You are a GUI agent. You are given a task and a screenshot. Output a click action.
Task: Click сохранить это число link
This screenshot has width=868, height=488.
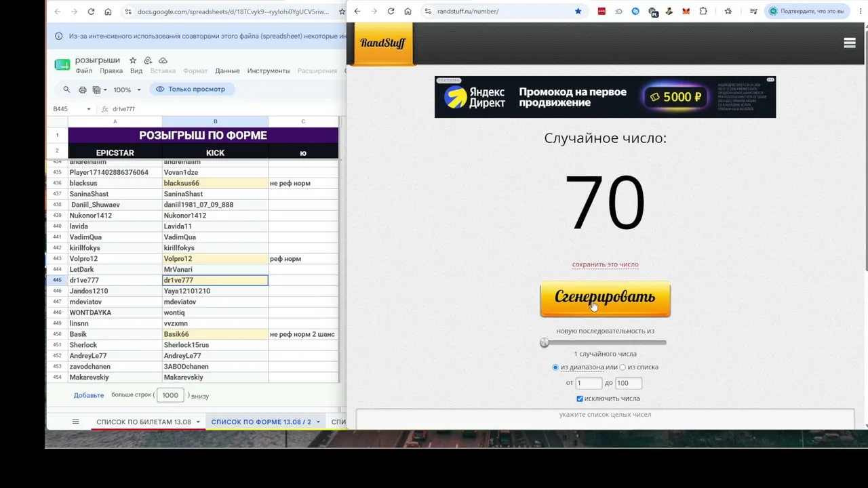(x=605, y=264)
